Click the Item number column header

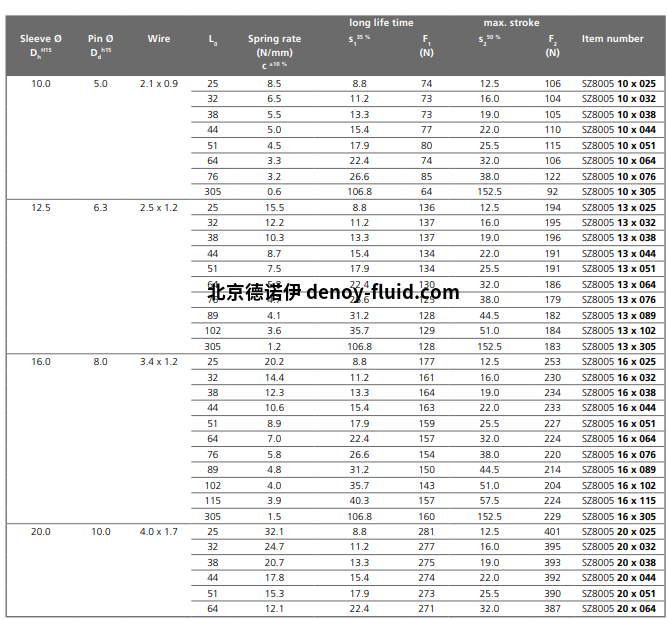612,39
